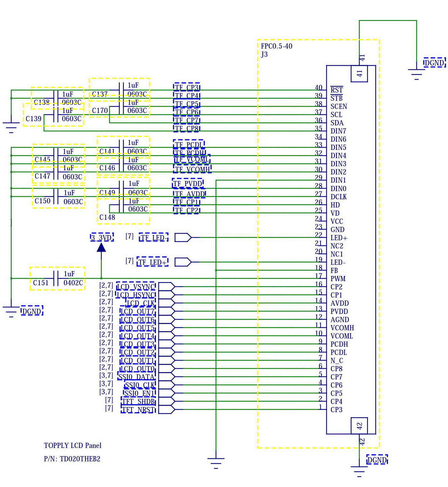Click pin number 24 at VCC
448x487 pixels.
(319, 218)
